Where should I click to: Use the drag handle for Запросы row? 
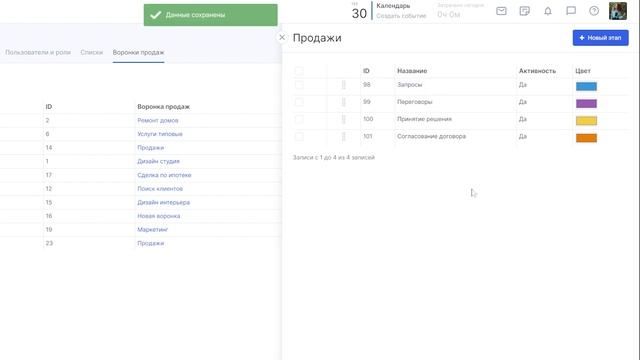tap(344, 85)
